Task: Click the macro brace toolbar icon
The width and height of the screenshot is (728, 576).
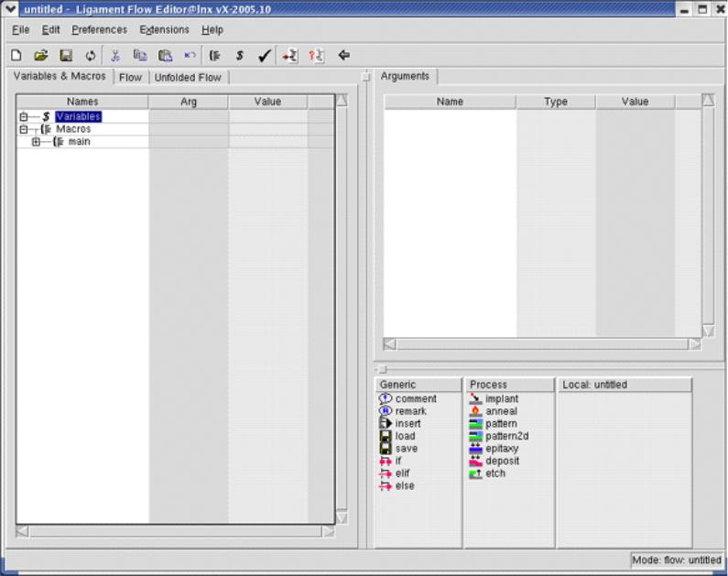Action: coord(214,56)
